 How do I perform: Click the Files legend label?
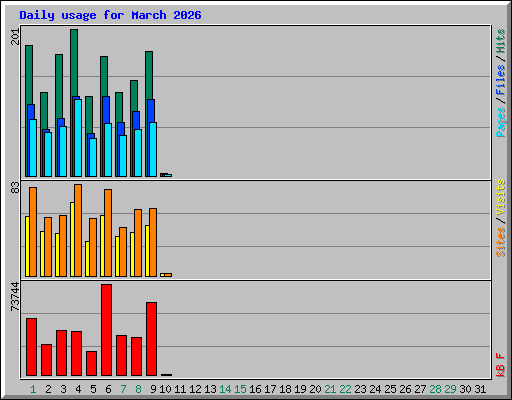(x=500, y=80)
